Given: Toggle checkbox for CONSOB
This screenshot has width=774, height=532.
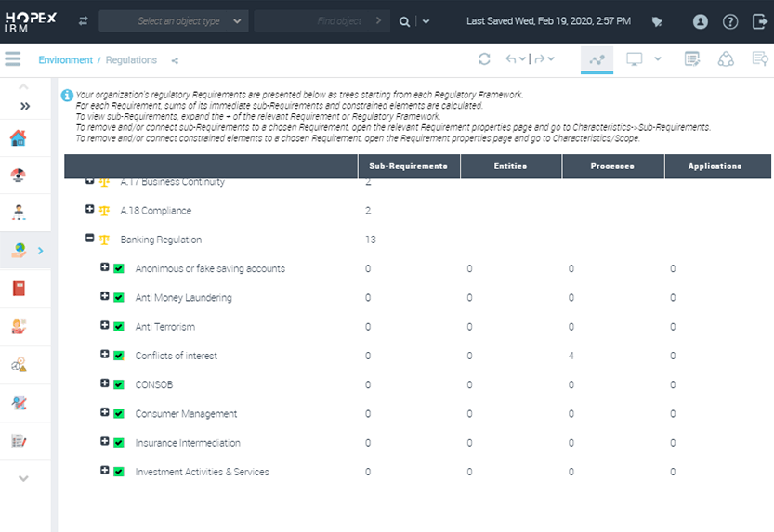Looking at the screenshot, I should coord(119,385).
